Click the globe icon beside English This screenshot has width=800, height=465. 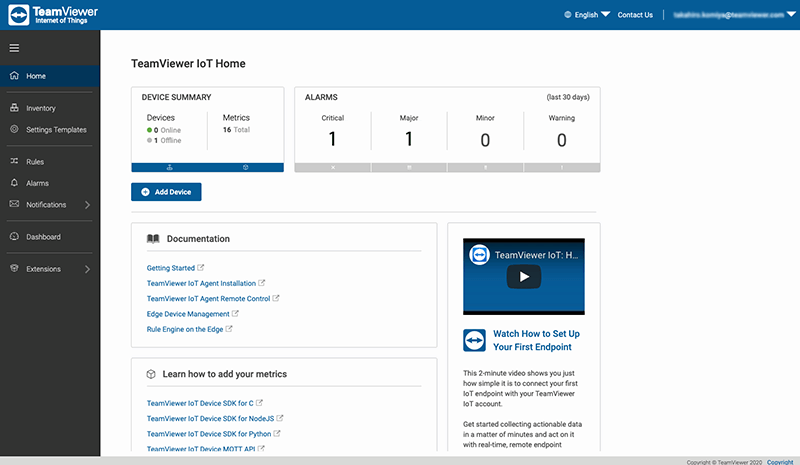click(568, 15)
